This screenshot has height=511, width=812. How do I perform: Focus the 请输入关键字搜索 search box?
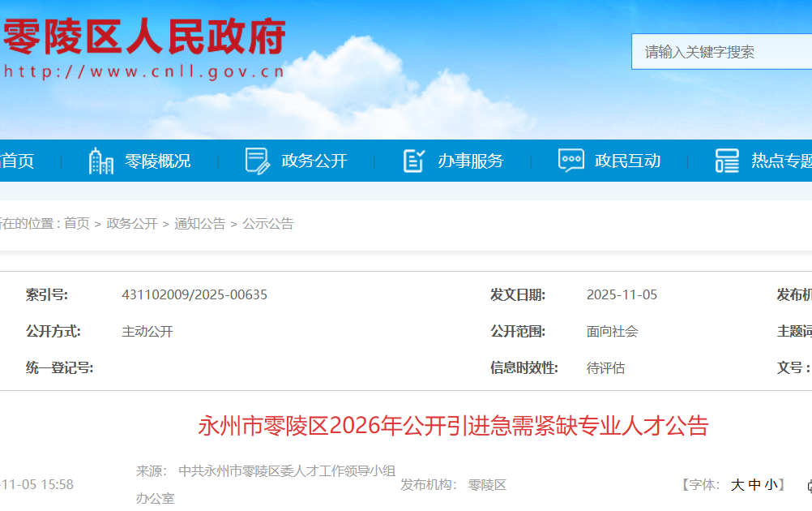[721, 52]
